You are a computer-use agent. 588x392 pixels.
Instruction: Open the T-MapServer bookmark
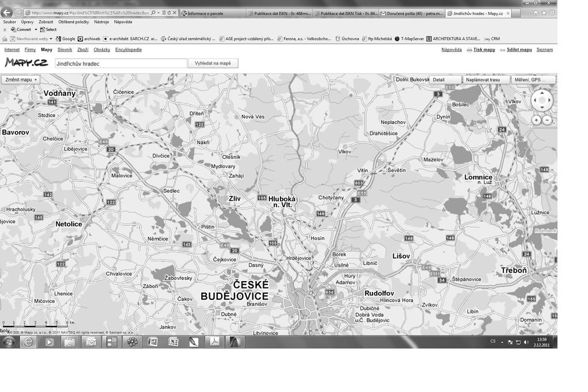[409, 39]
